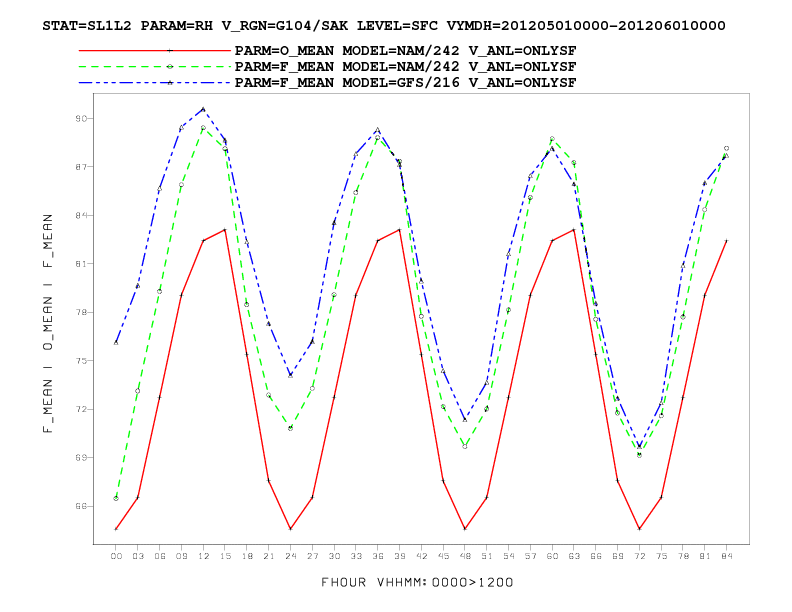This screenshot has width=792, height=612.
Task: Click the red solid legend line sample
Action: click(155, 50)
